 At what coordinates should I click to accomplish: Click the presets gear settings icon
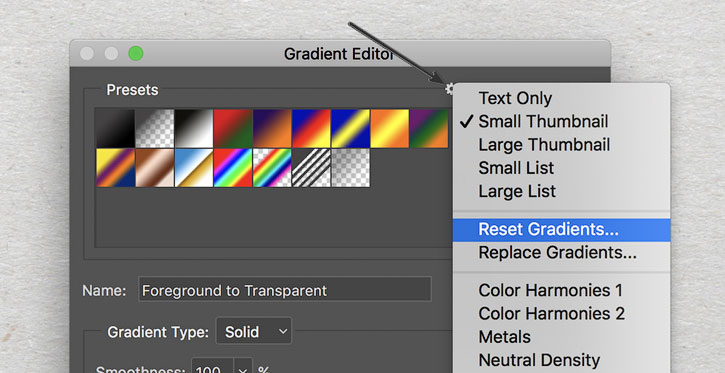pyautogui.click(x=449, y=89)
